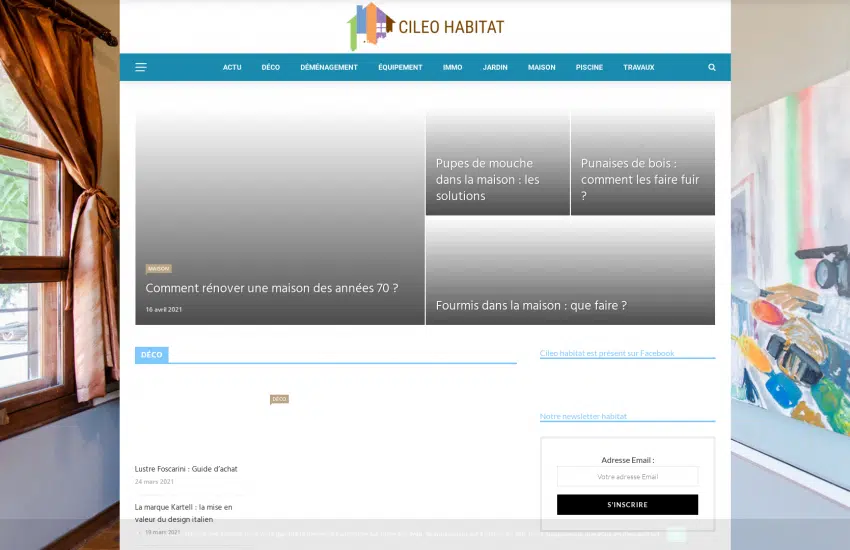Click 'Cileo habitat est présent sur Facebook' heading
This screenshot has height=550, width=850.
(607, 353)
